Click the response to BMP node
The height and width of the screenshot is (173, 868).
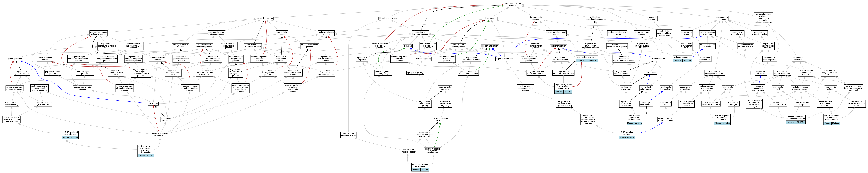coord(665,103)
